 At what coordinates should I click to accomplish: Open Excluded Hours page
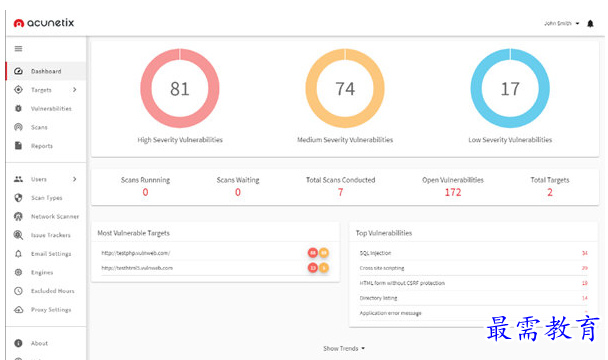[46, 291]
